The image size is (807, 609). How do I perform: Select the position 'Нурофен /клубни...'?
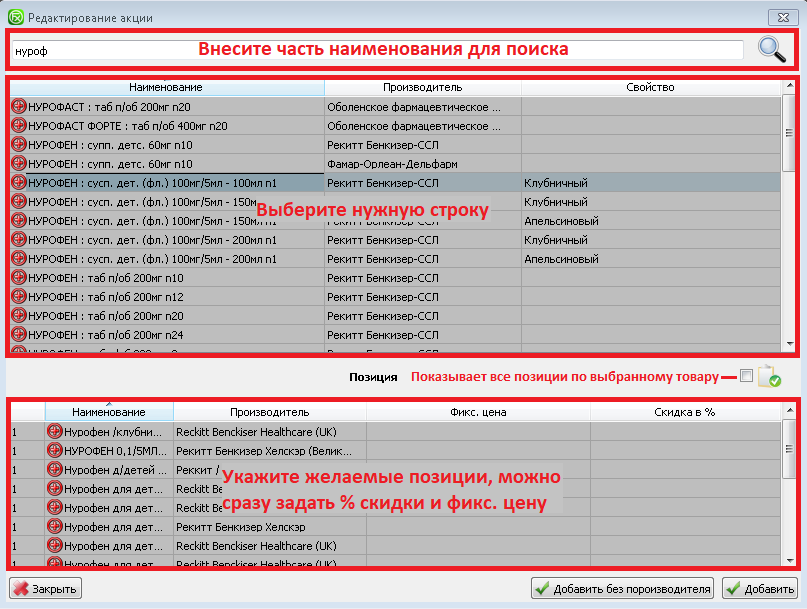pos(395,431)
